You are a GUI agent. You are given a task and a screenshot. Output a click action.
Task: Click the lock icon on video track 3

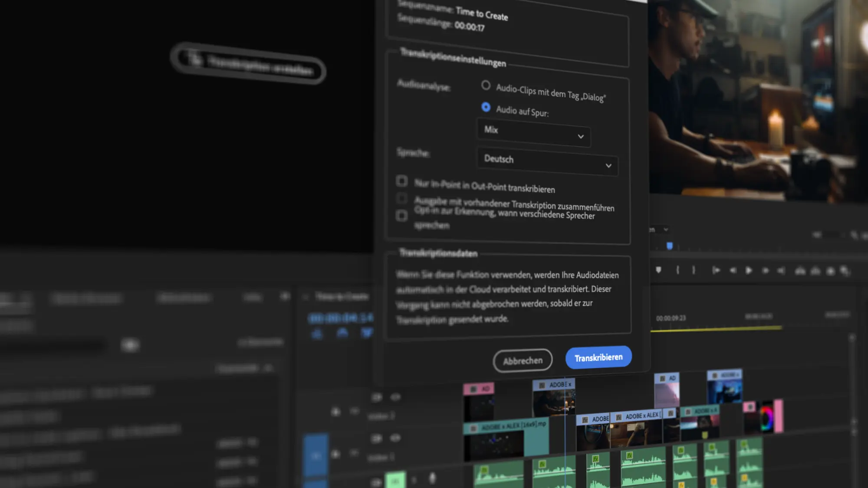(x=335, y=411)
